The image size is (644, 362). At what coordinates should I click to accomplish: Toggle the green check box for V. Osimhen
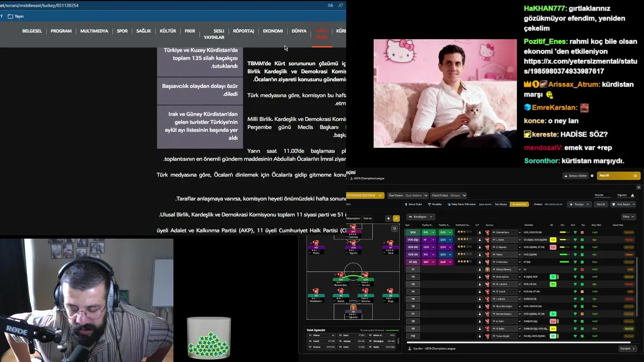click(x=582, y=262)
